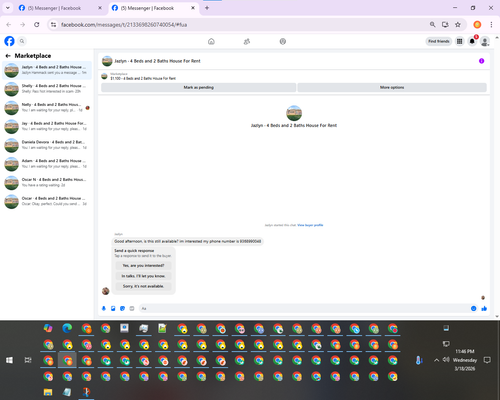Open the Jay conversation
Image resolution: width=500 pixels, height=400 pixels.
pyautogui.click(x=47, y=126)
